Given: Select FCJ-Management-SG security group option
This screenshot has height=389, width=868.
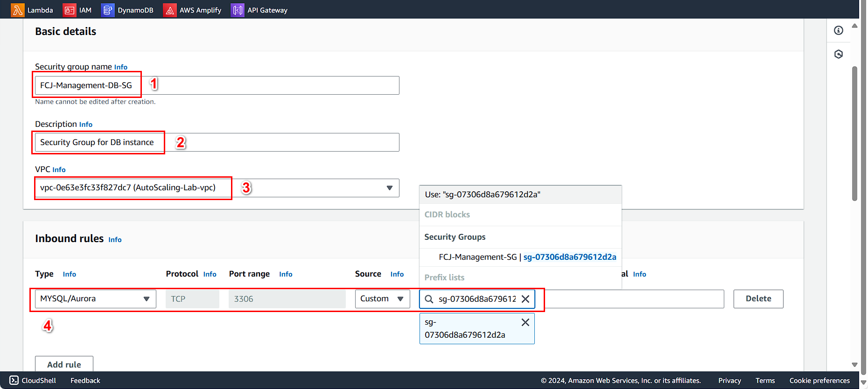Looking at the screenshot, I should point(520,257).
